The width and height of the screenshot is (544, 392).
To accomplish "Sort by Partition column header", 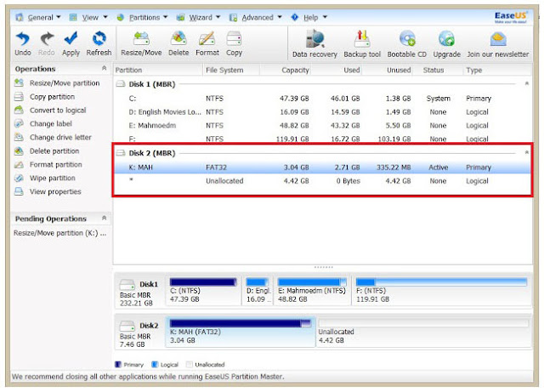I will tap(158, 70).
